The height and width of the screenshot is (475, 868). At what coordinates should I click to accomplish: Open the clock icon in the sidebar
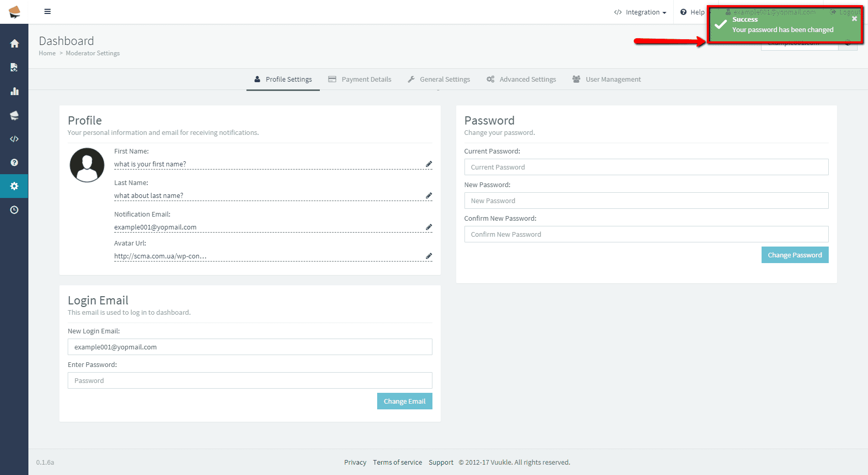[14, 210]
